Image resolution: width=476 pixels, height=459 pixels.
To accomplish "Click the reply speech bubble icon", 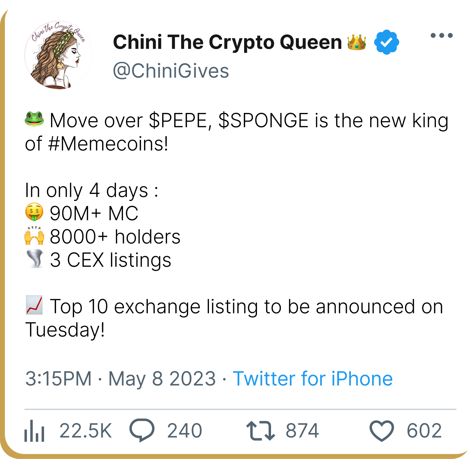I will (x=142, y=430).
